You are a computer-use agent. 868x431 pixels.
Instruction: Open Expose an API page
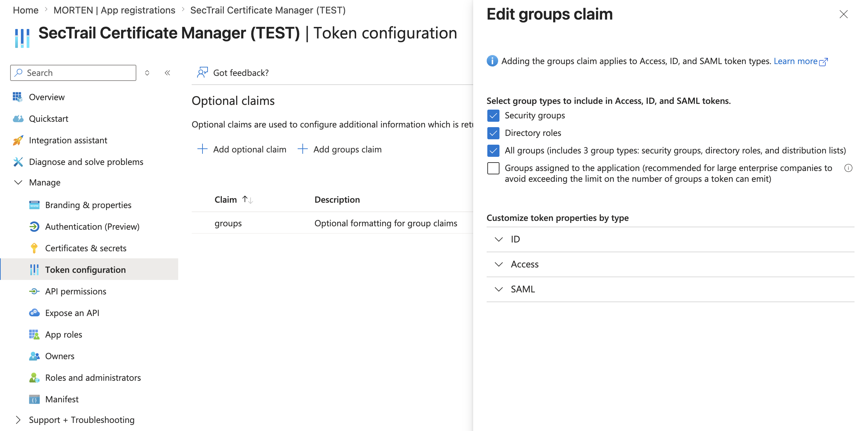(x=72, y=313)
